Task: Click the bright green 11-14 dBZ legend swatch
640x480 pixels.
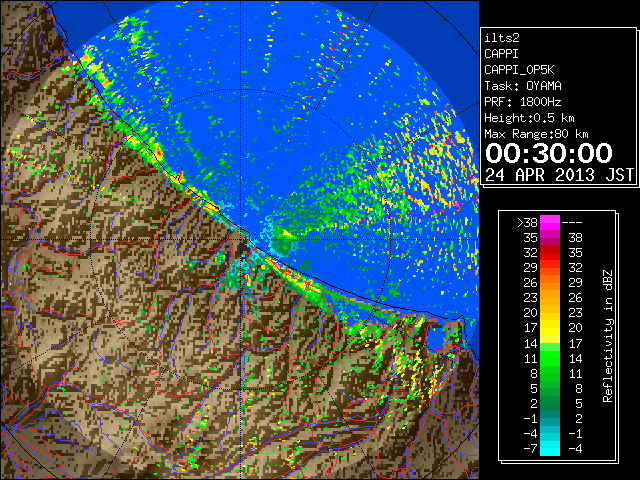Action: (x=550, y=358)
